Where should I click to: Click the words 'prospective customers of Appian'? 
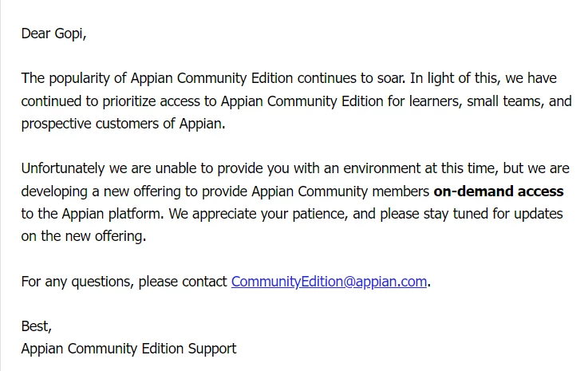122,124
